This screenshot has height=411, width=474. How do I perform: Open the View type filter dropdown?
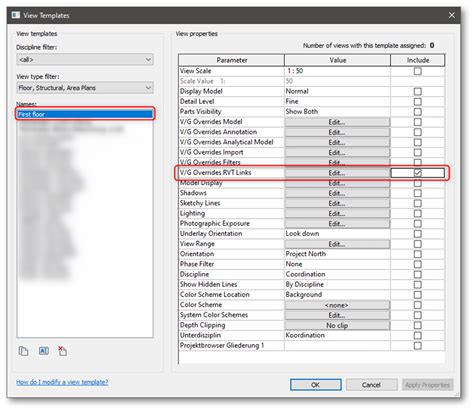pyautogui.click(x=85, y=88)
